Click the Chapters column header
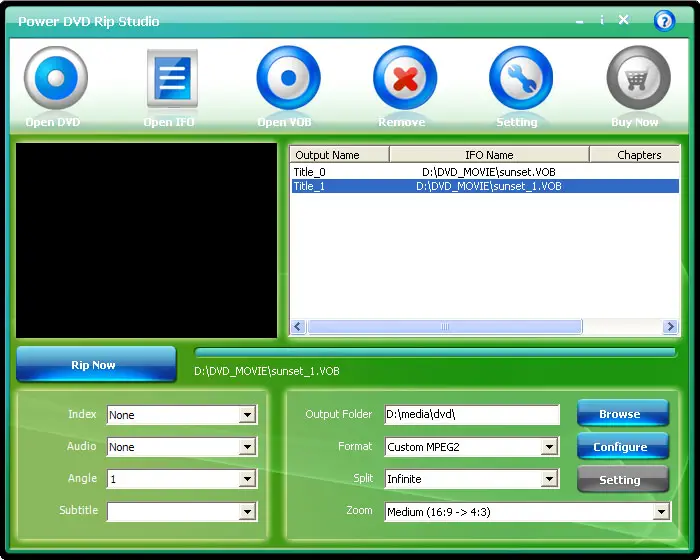The image size is (700, 560). [x=635, y=155]
